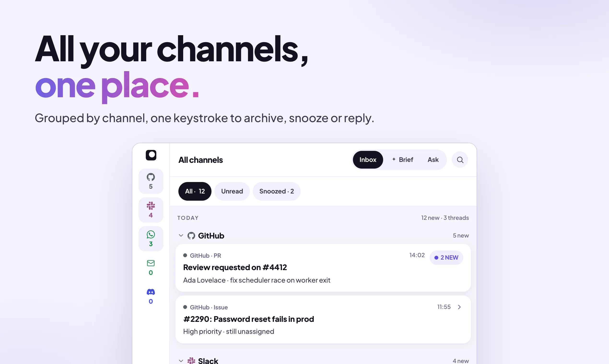Open the Slack channel in sidebar
Screen dimensions: 609x364
click(151, 210)
